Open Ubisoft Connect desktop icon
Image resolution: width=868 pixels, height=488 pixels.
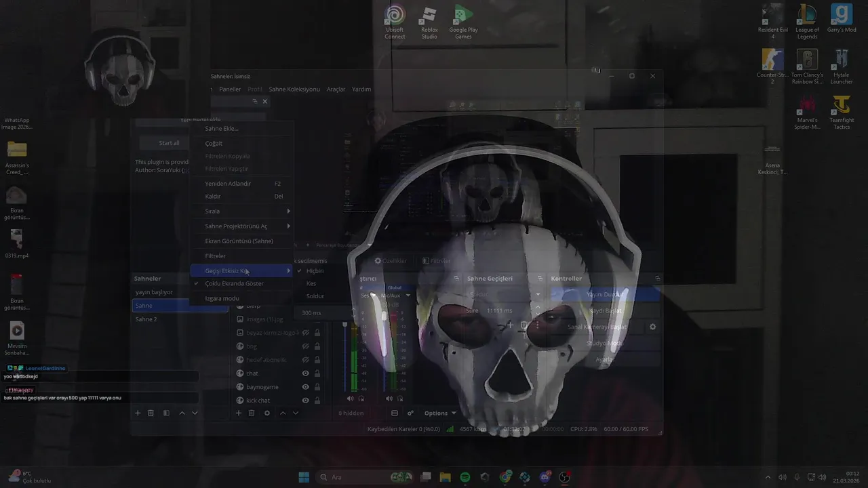pyautogui.click(x=395, y=23)
